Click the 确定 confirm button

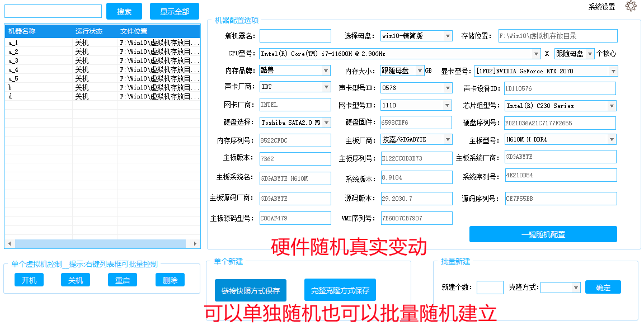[603, 288]
